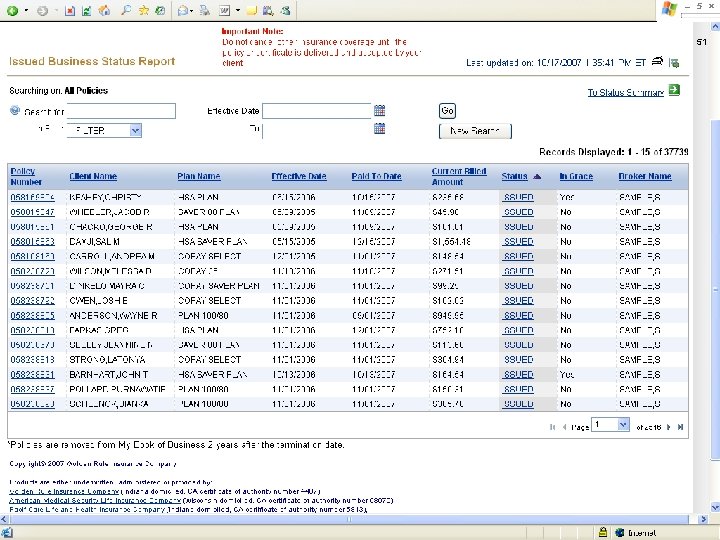Click the ISSUED status in the DAVJI, SAL M row
This screenshot has height=540, width=720.
(518, 242)
